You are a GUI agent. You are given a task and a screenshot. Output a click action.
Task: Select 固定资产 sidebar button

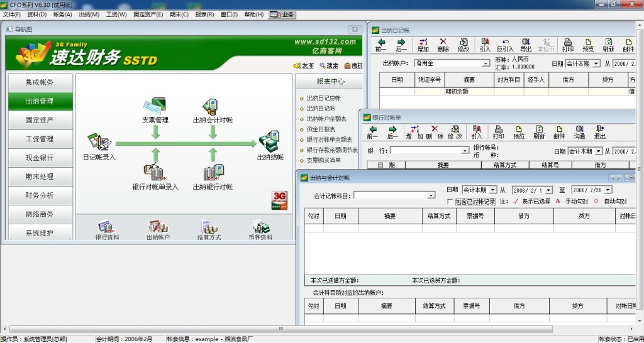pos(40,120)
